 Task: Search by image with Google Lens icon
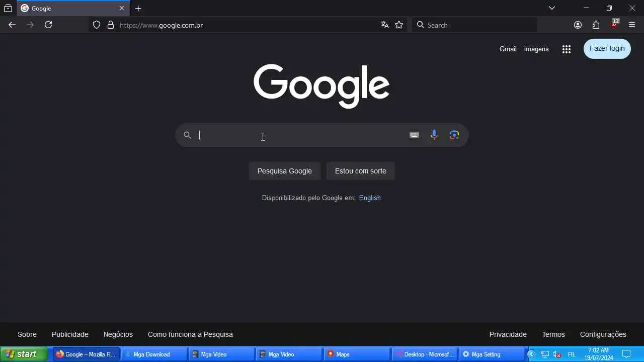(454, 135)
